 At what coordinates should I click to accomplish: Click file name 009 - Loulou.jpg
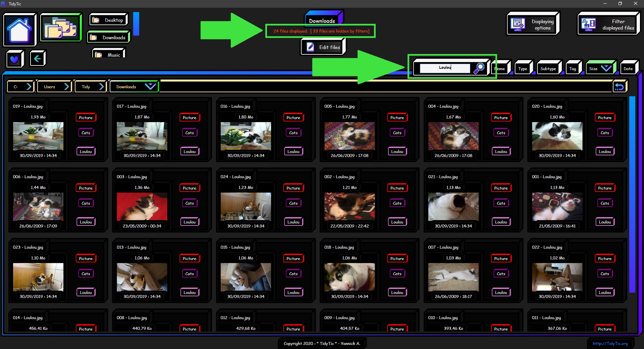pos(339,318)
